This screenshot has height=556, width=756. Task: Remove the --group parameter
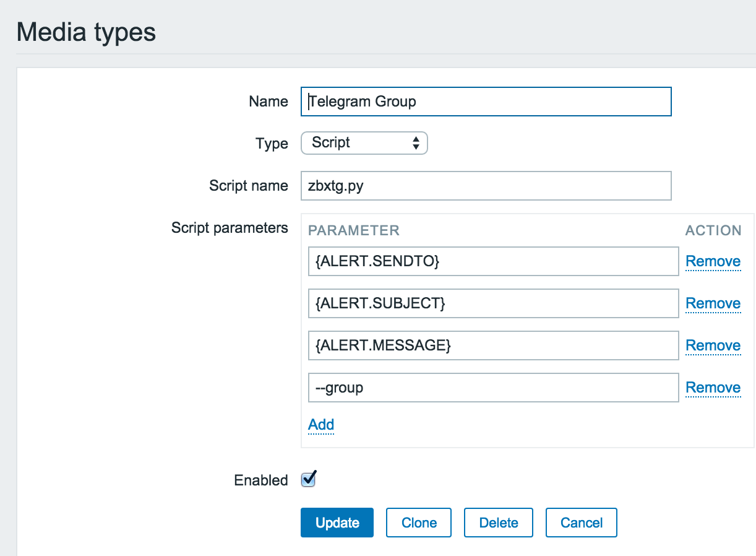(x=713, y=388)
